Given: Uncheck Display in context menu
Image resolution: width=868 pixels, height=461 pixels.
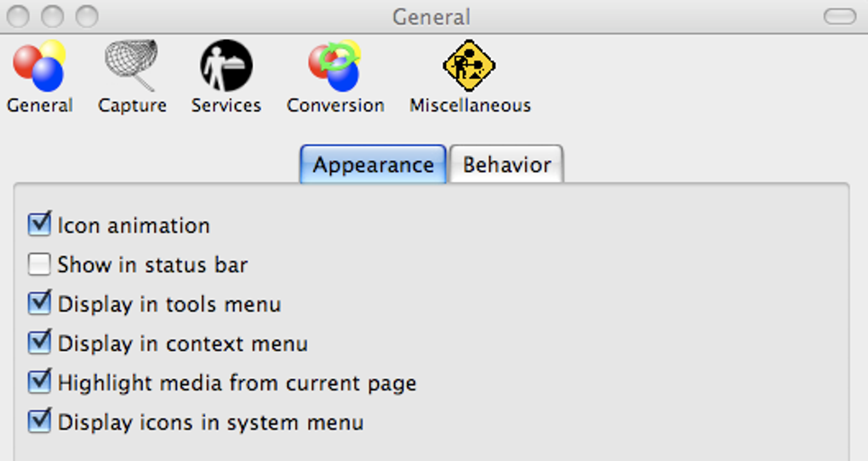Looking at the screenshot, I should (39, 343).
